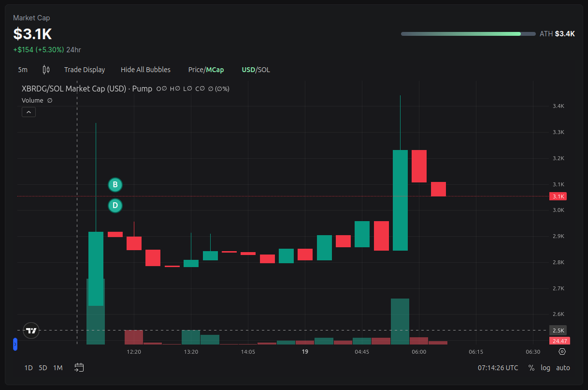Viewport: 588px width, 390px height.
Task: Click the 2.8K price axis label
Action: tap(559, 262)
